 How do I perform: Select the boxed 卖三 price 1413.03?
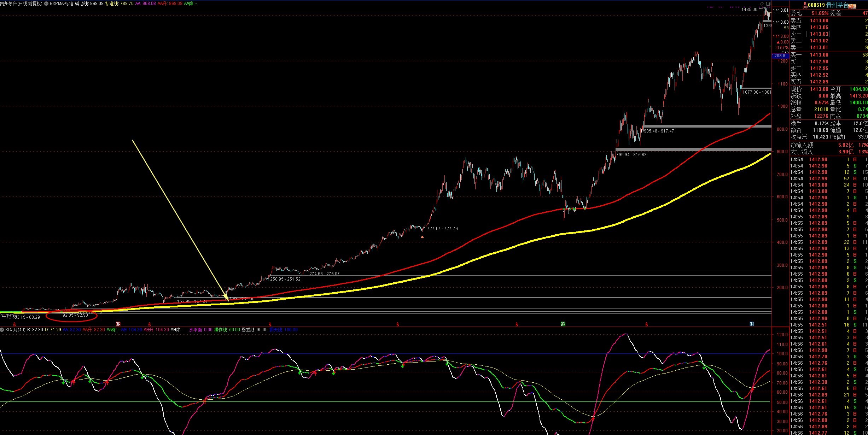pyautogui.click(x=817, y=34)
